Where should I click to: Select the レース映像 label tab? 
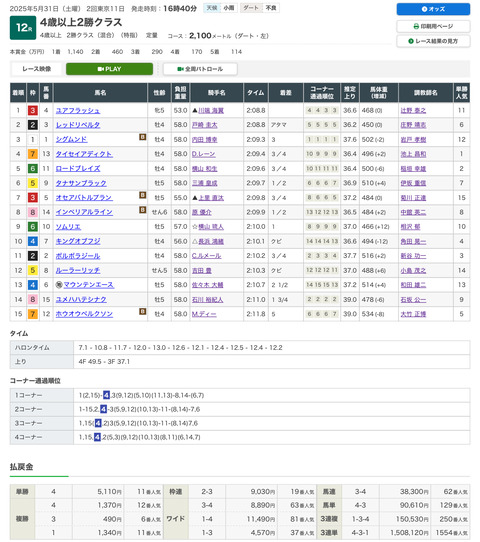coord(37,69)
